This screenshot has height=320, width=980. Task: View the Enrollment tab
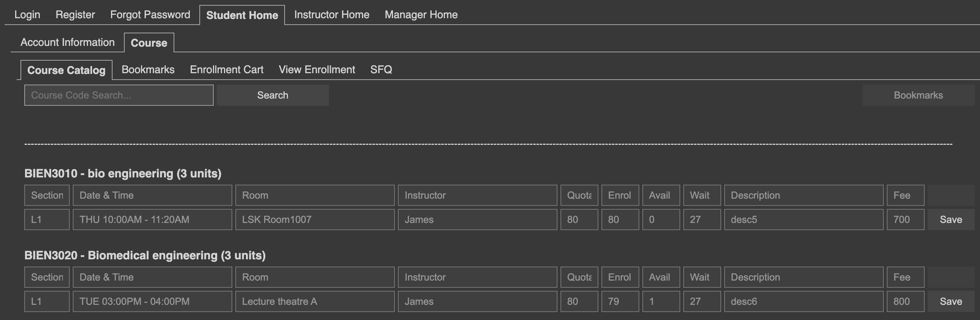click(316, 70)
